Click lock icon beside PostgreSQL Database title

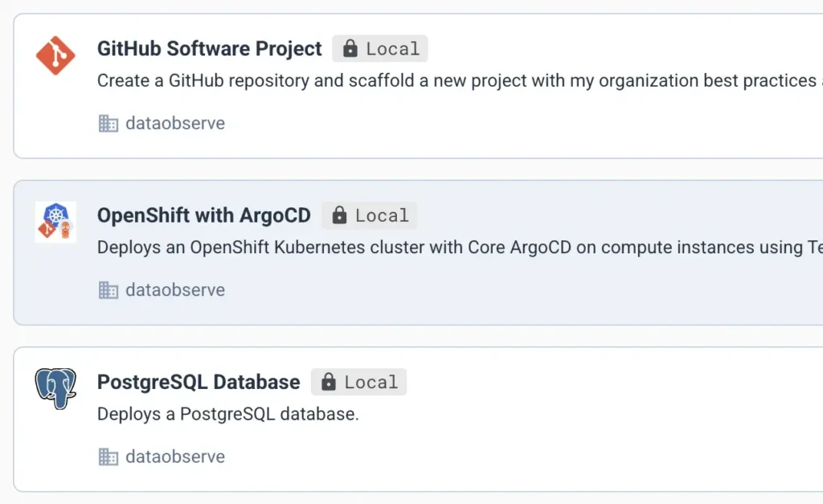click(x=328, y=382)
